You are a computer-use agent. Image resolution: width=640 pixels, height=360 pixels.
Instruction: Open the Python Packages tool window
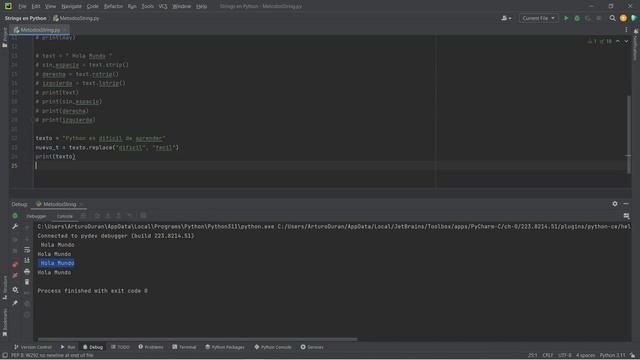coord(224,347)
